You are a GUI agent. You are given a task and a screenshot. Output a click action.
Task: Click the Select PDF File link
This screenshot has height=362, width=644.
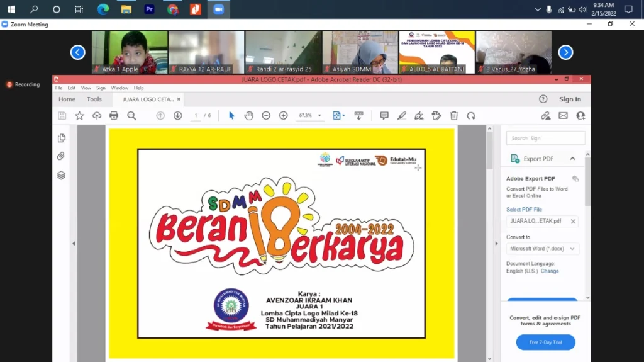pos(524,210)
